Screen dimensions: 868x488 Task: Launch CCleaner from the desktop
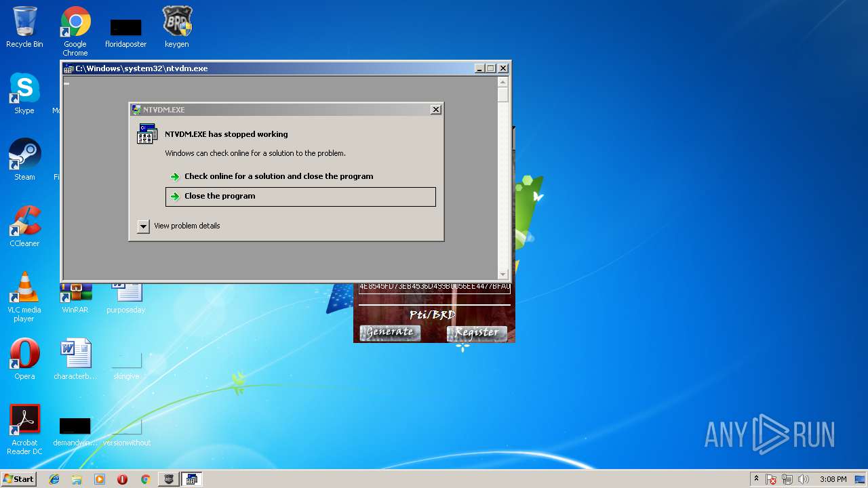(24, 226)
